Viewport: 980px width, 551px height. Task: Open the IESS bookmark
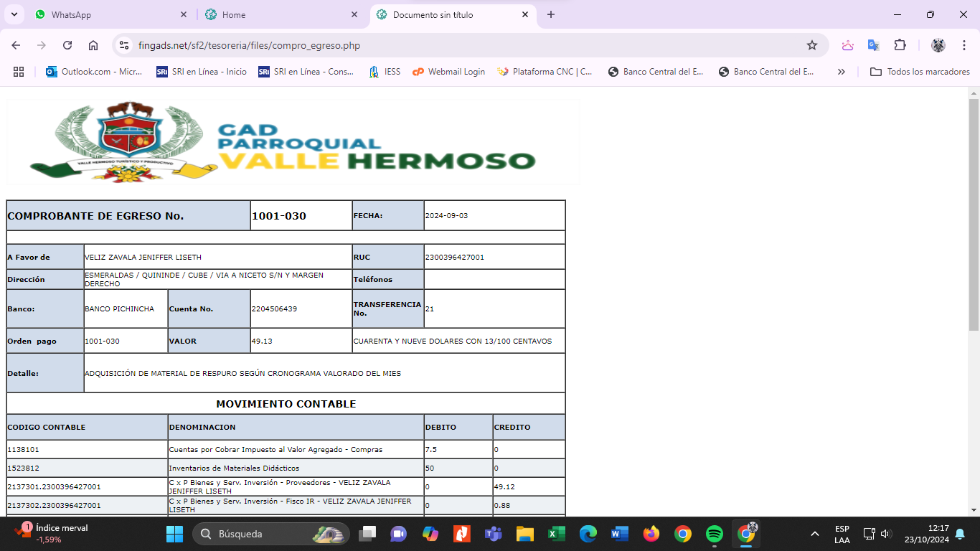[x=384, y=72]
